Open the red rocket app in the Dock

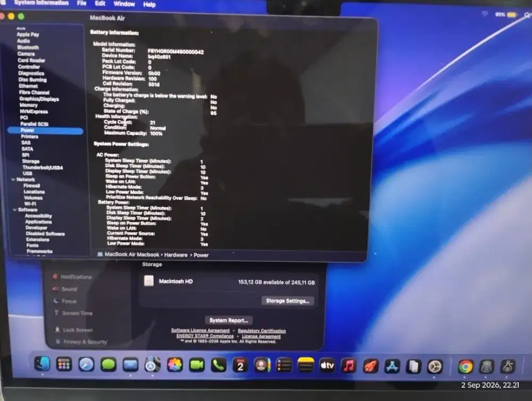point(370,366)
